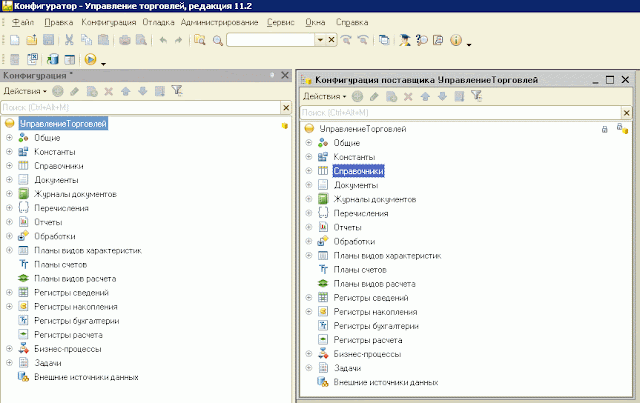This screenshot has height=403, width=640.
Task: Open the Администрирование menu
Action: click(220, 22)
